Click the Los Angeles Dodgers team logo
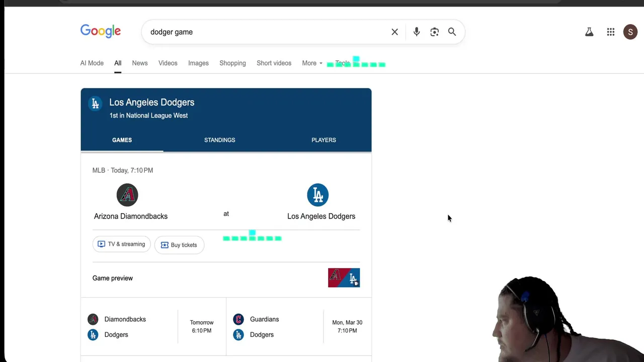The width and height of the screenshot is (644, 362). click(x=318, y=195)
